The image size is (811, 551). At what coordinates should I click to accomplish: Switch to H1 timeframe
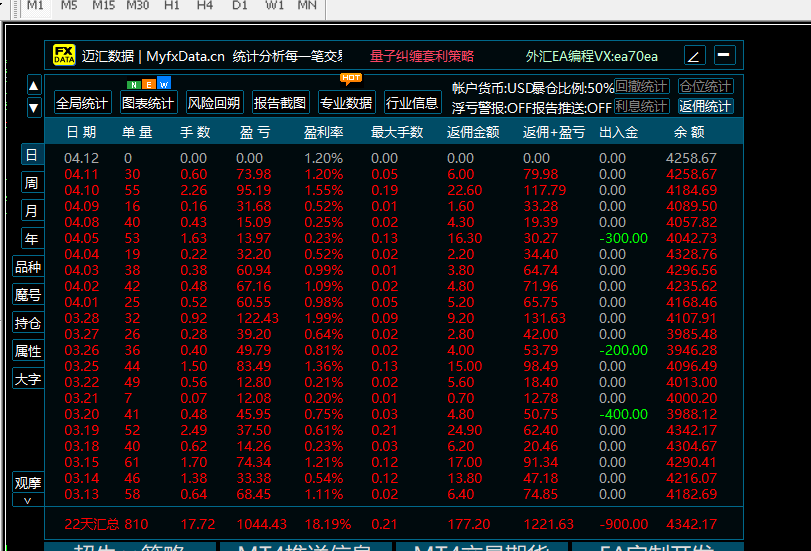click(x=171, y=6)
